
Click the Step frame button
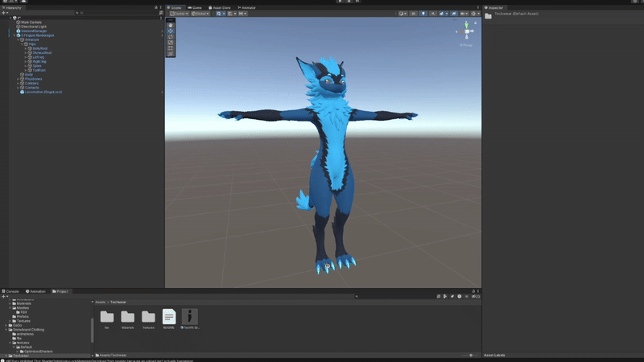pos(357,2)
